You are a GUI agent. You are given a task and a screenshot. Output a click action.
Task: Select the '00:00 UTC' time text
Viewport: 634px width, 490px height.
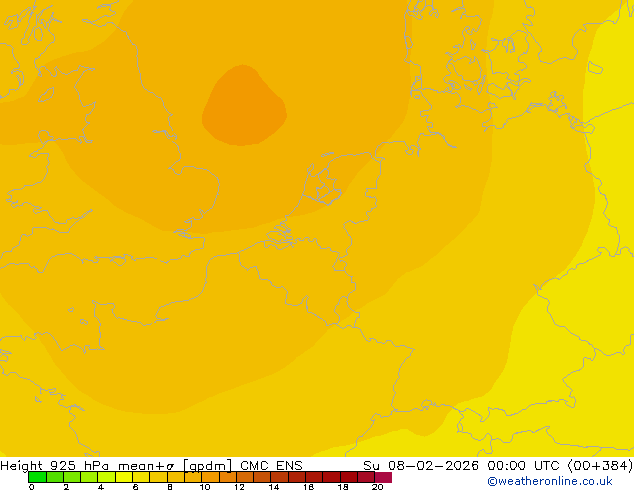click(x=526, y=465)
